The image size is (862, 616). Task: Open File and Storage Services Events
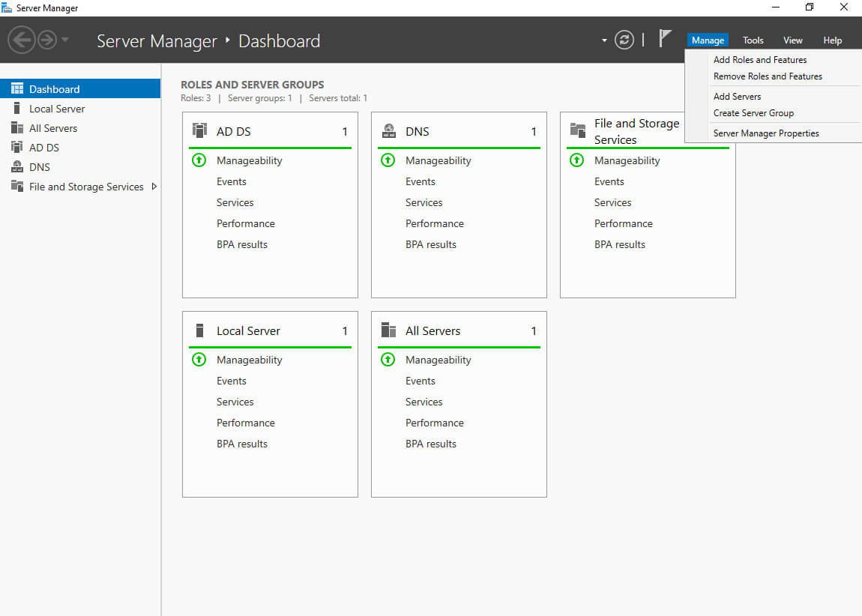pyautogui.click(x=609, y=181)
